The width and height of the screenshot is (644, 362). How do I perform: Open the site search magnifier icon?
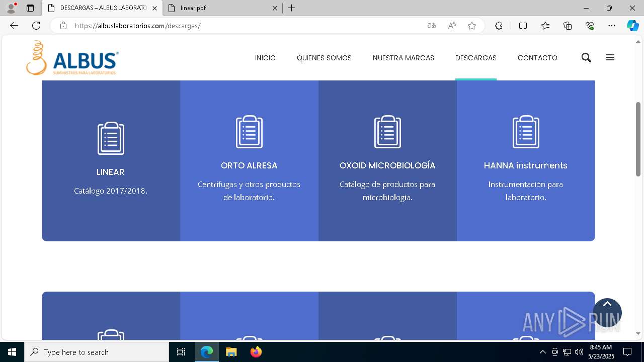click(586, 58)
